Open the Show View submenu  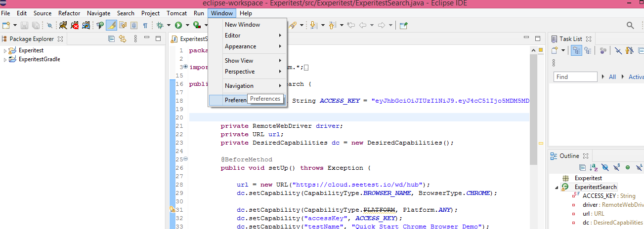[248, 61]
